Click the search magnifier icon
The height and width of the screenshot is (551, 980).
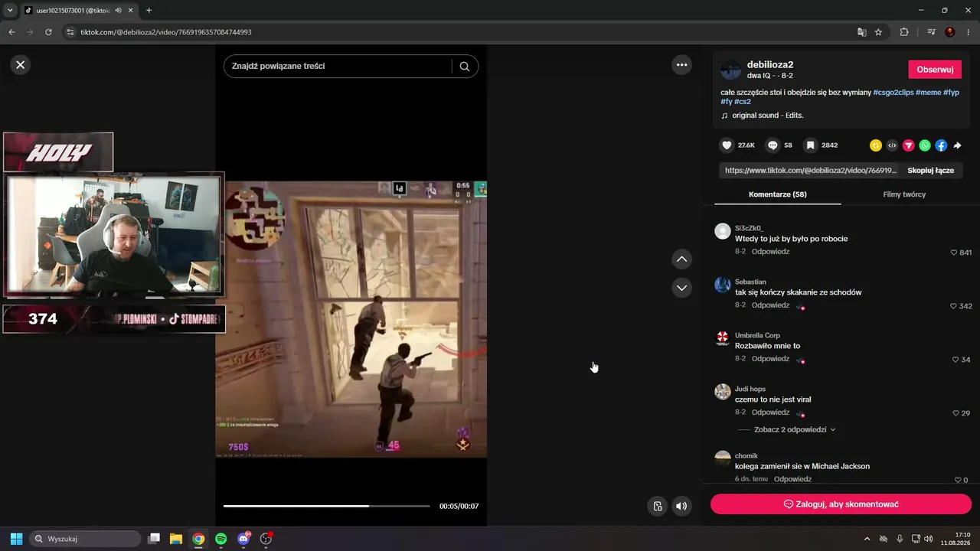click(465, 67)
